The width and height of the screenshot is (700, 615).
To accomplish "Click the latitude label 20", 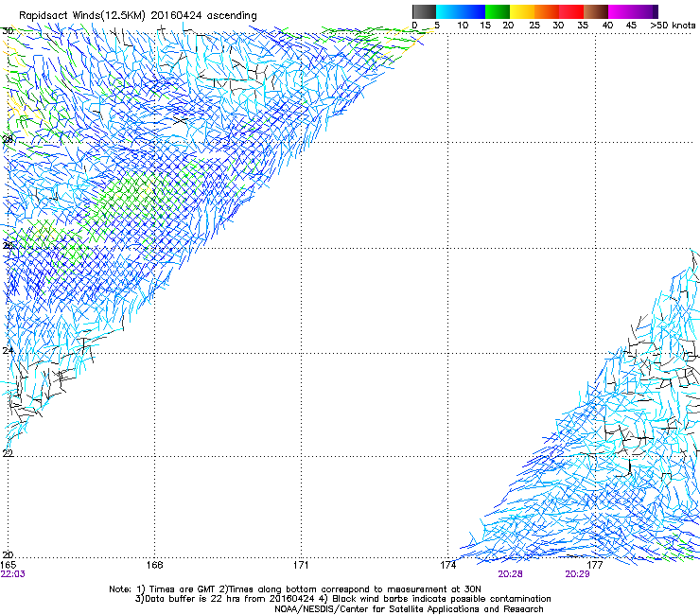I will pos(8,555).
